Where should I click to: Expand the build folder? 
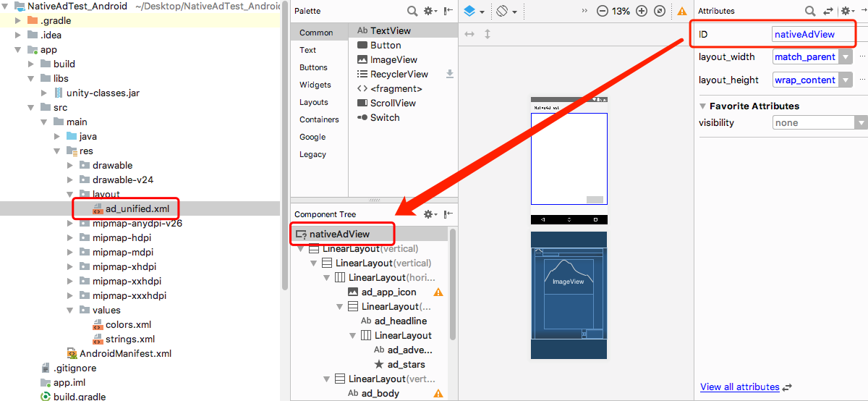[x=31, y=64]
